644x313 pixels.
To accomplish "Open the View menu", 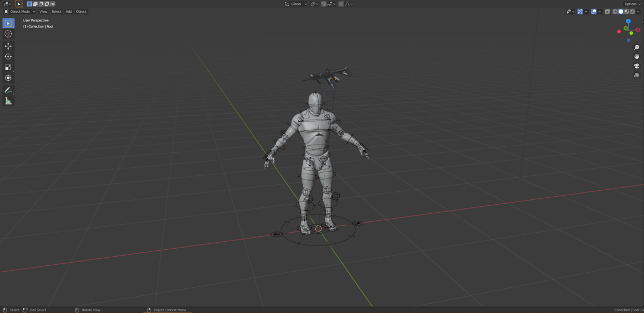I will (x=43, y=11).
